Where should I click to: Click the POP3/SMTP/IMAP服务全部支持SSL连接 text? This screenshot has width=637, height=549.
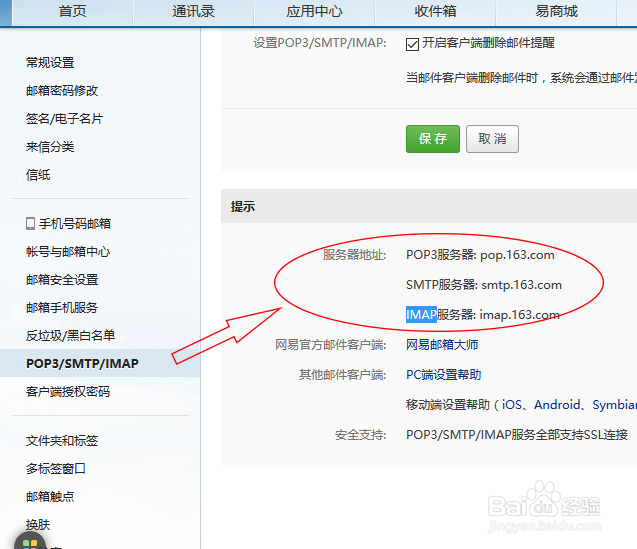pos(517,435)
